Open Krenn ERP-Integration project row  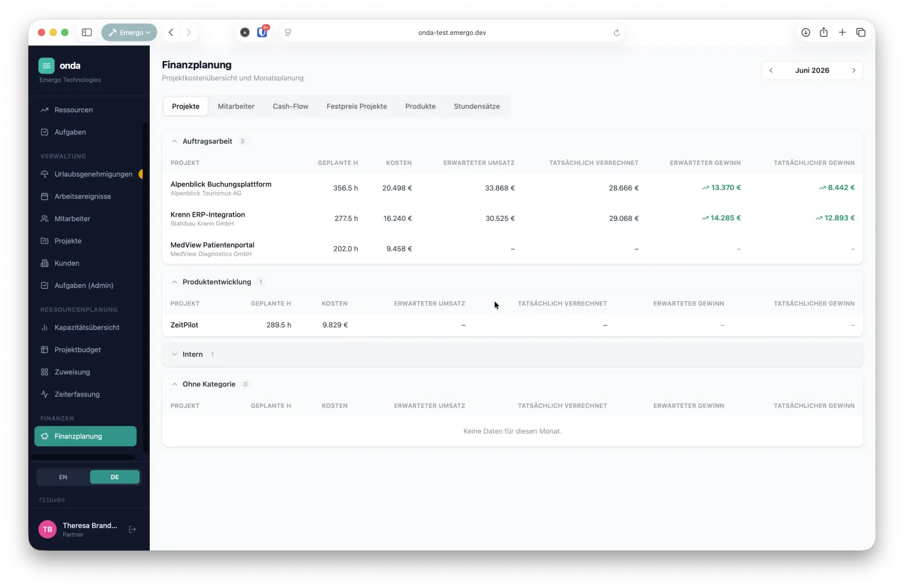coord(512,219)
